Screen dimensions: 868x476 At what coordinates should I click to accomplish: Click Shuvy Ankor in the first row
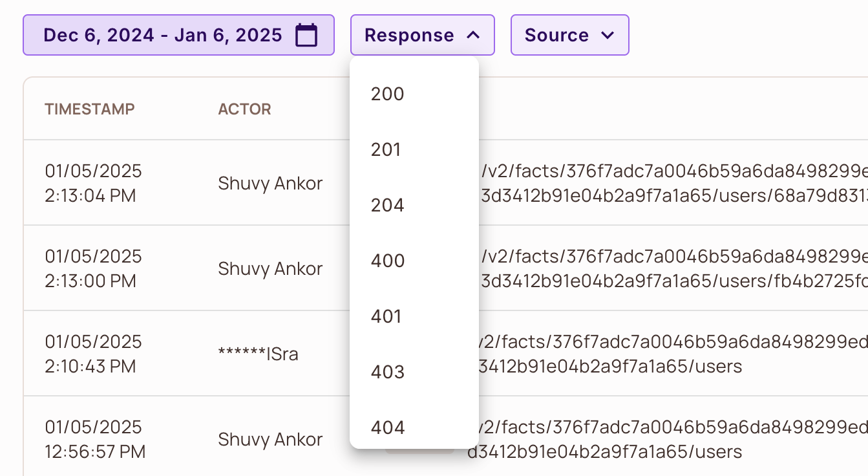[x=270, y=183]
